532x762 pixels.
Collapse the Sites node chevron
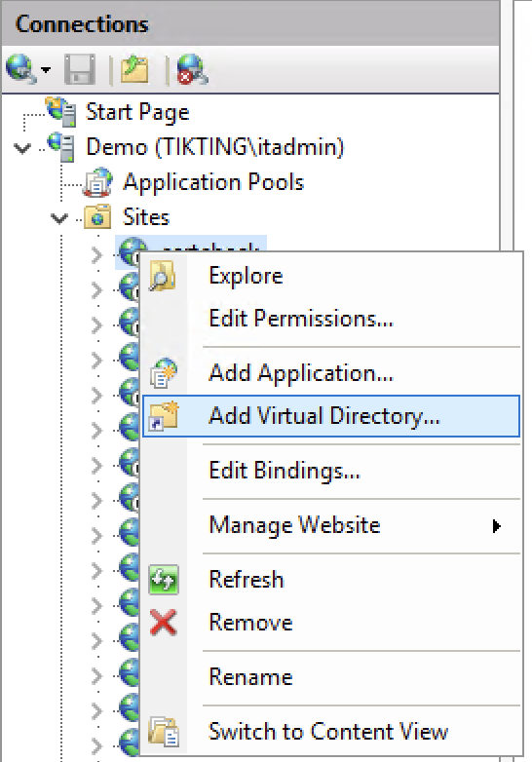click(59, 218)
